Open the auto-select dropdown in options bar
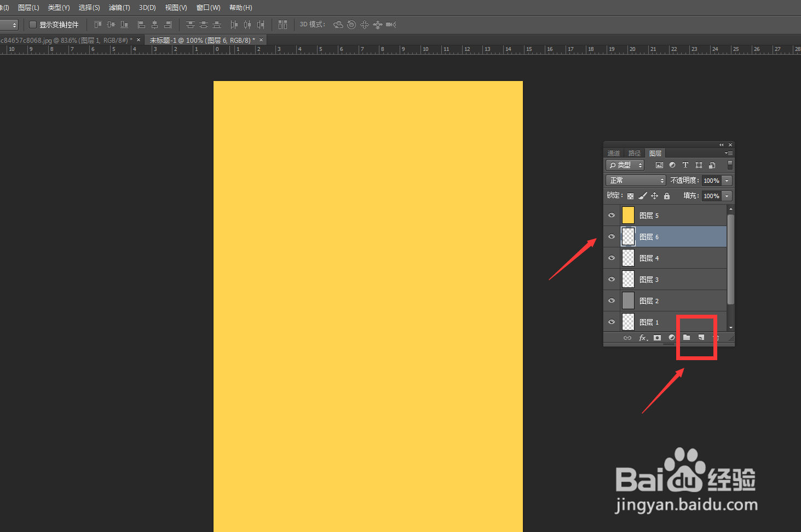801x532 pixels. coord(9,25)
